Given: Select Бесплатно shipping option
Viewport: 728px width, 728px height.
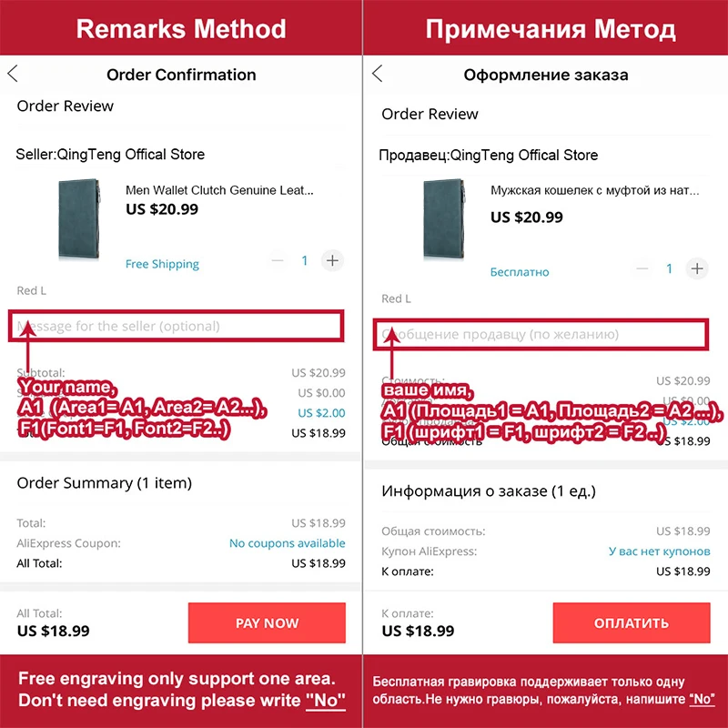Looking at the screenshot, I should coord(520,271).
